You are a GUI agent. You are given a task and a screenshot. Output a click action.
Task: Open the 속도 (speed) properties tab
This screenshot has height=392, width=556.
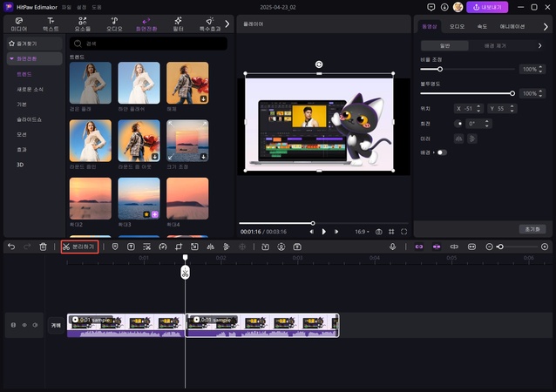click(x=484, y=26)
